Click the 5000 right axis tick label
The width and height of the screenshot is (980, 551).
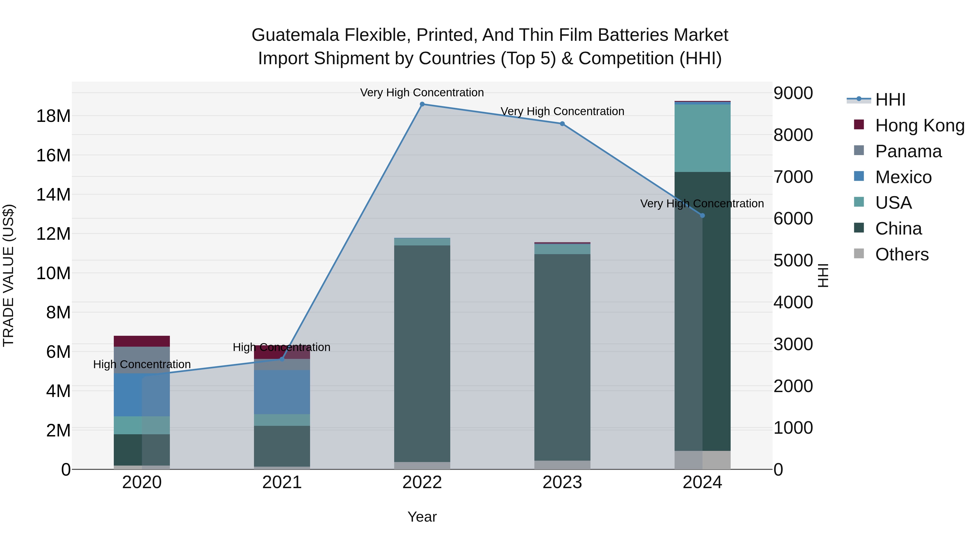pos(793,260)
